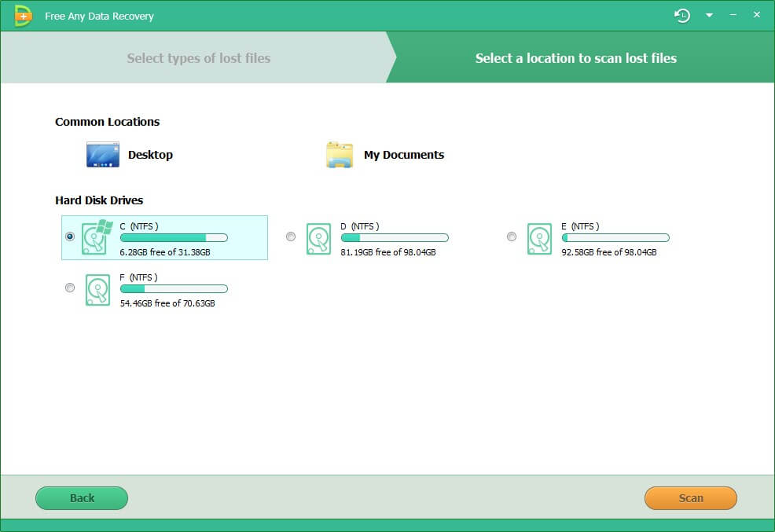Click the D drive usage bar
Viewport: 775px width, 532px height.
pos(395,237)
